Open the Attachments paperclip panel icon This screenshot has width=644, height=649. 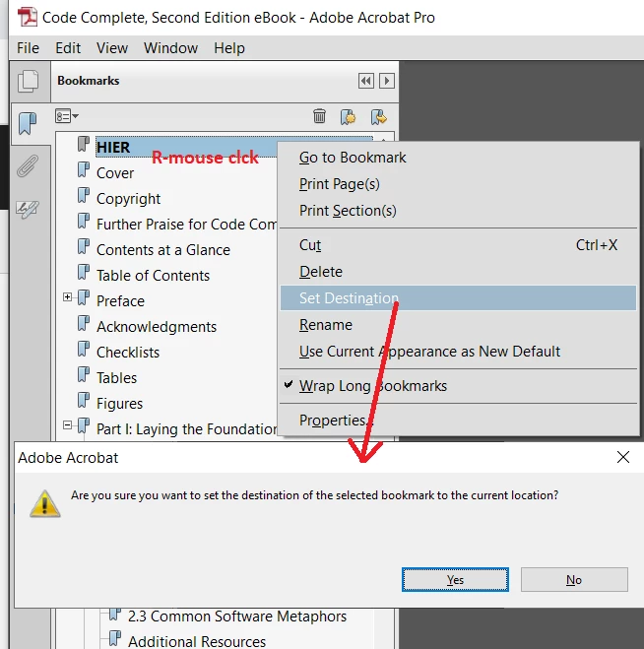pos(28,166)
